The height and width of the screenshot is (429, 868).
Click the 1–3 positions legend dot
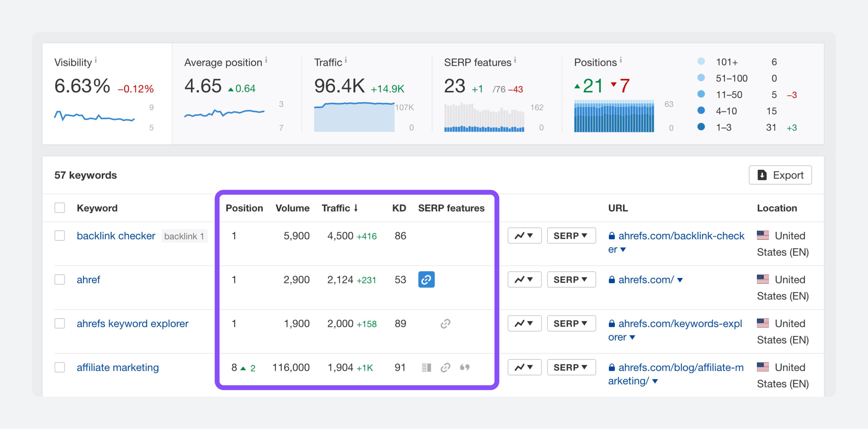[x=701, y=127]
